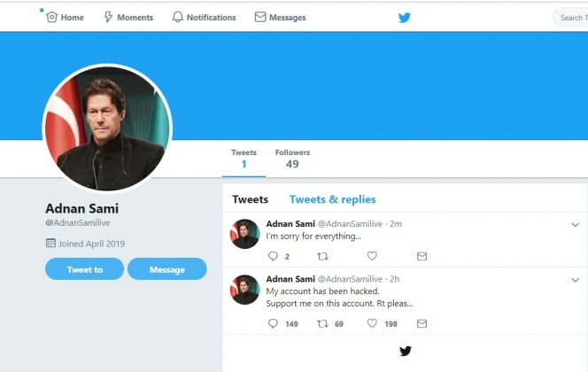Open tweet options chevron on second tweet

(576, 280)
